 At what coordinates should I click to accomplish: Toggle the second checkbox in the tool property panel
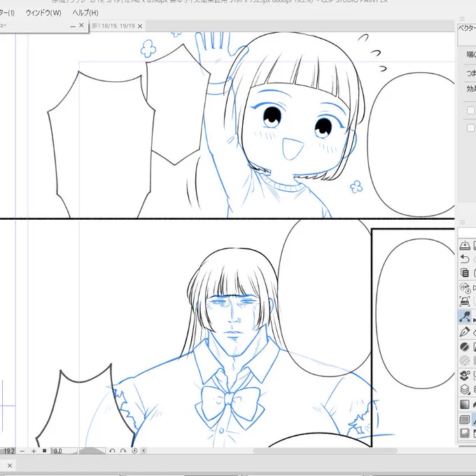(470, 128)
